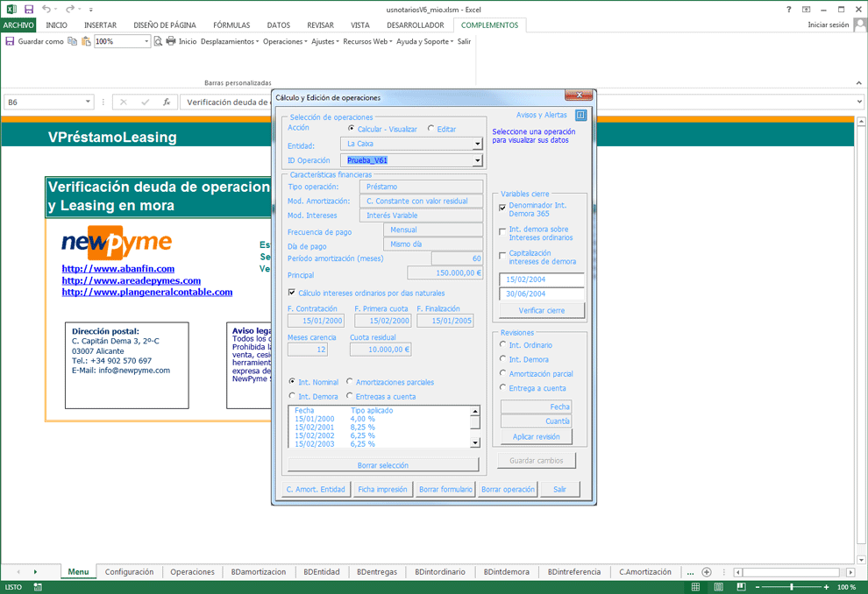Click the interest rates list scroll down arrow
This screenshot has width=868, height=594.
(x=475, y=442)
